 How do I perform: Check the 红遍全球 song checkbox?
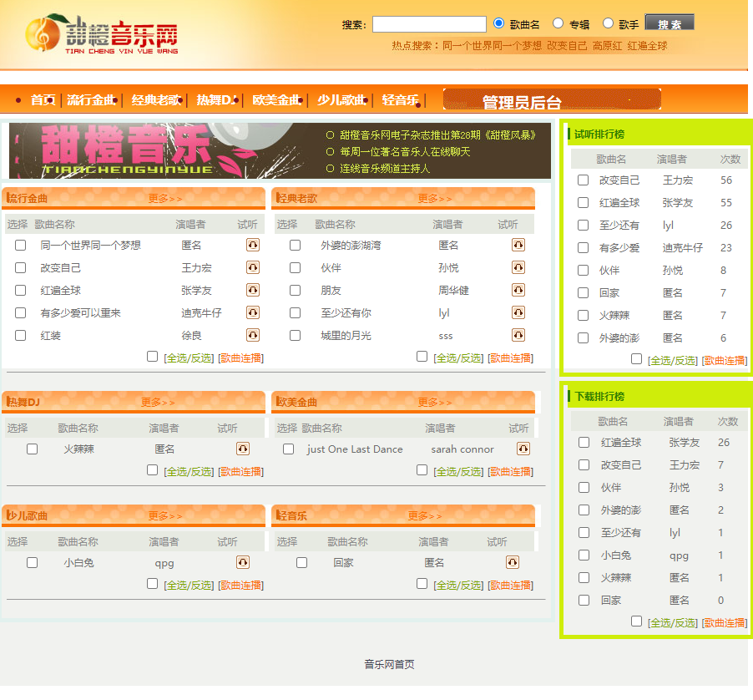[x=20, y=289]
